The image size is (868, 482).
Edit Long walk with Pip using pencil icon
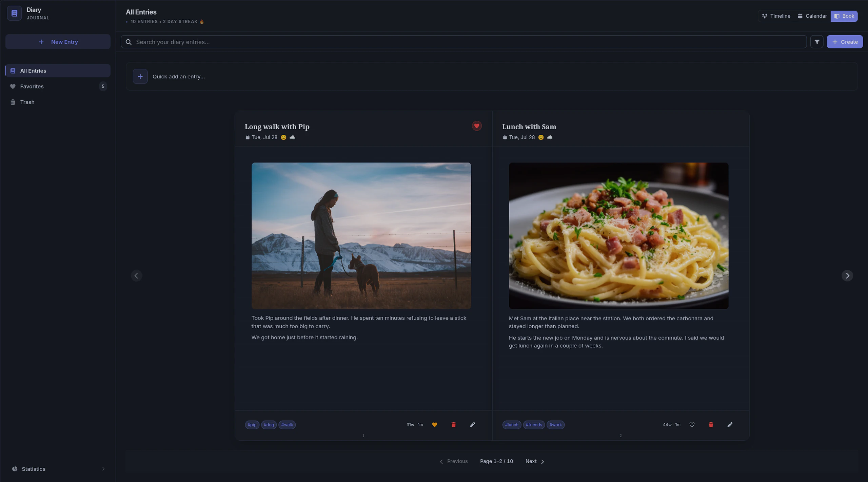[472, 425]
